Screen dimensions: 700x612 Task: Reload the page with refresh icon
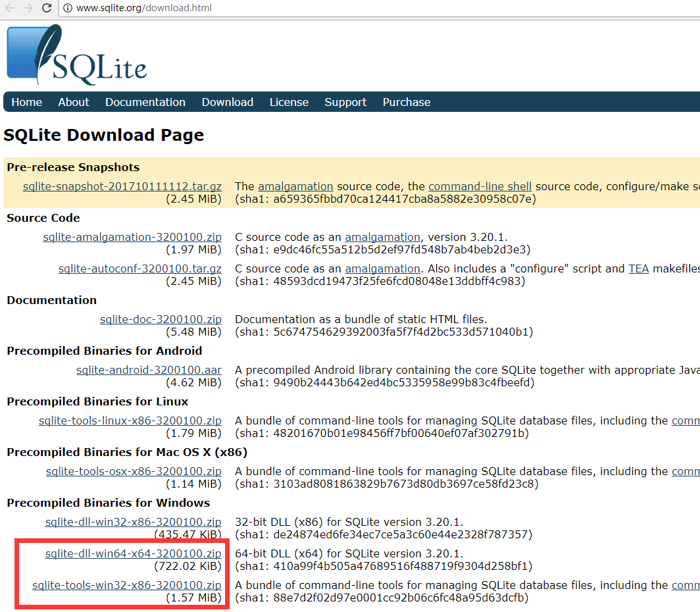click(47, 8)
